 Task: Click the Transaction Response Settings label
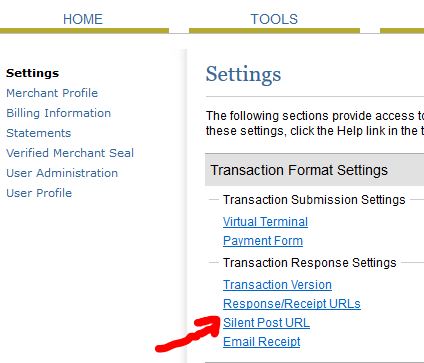(x=310, y=263)
